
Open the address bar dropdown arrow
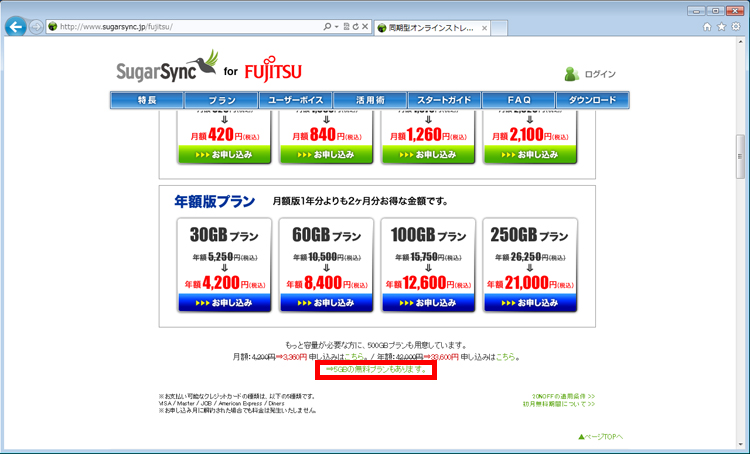[x=337, y=27]
